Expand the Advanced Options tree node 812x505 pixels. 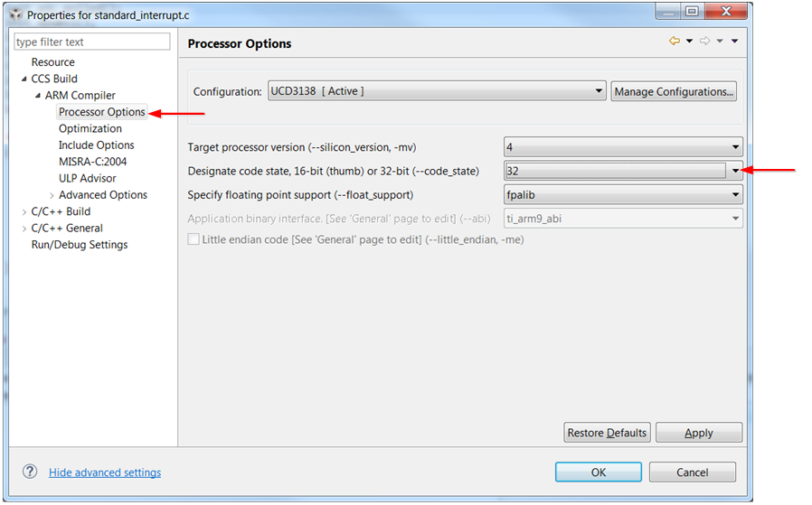click(x=52, y=195)
